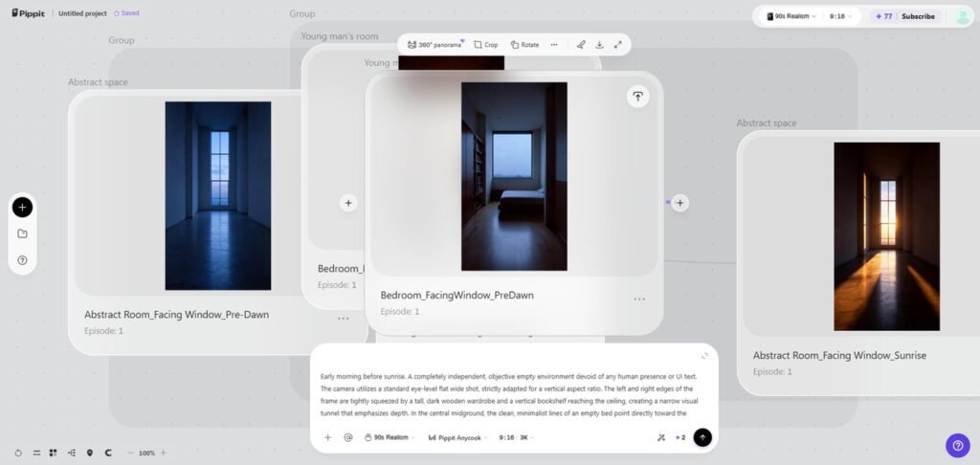Open the 9:16 3K size dropdown in prompt box

(x=517, y=437)
